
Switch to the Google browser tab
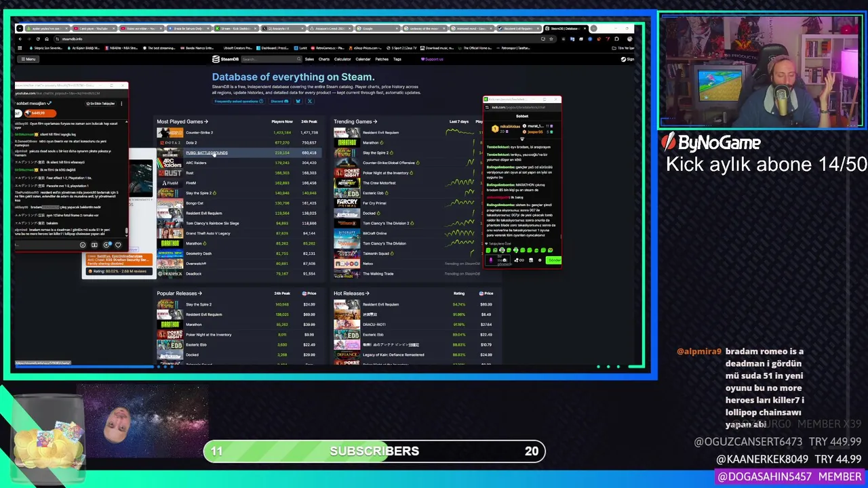(x=378, y=28)
